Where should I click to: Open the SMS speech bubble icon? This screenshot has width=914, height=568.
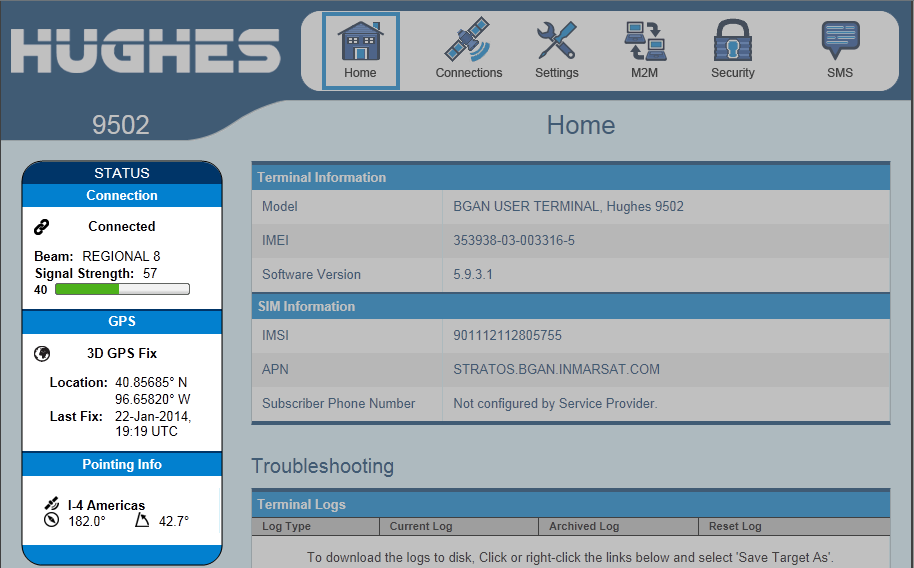click(840, 41)
